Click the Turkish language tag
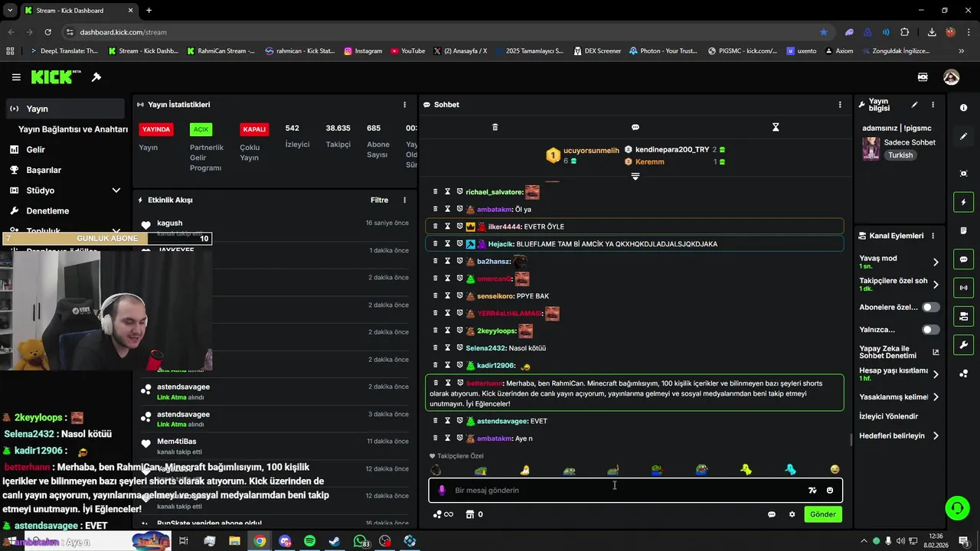This screenshot has width=980, height=551. (900, 155)
